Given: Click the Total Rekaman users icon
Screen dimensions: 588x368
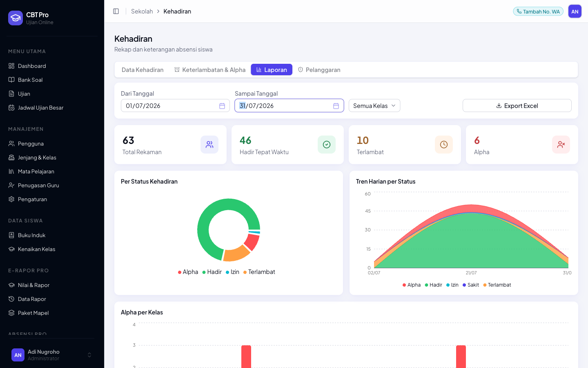Looking at the screenshot, I should pos(209,145).
